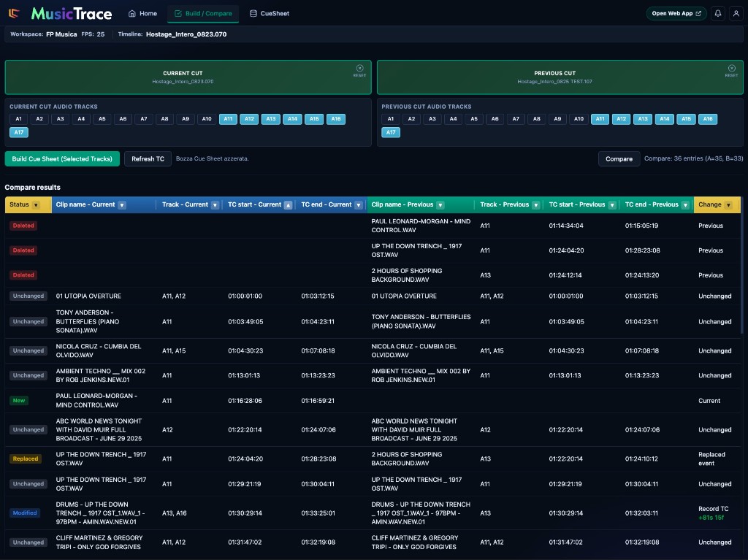Select previous clip 2 HOURS OF SHOPPING at 01:24:12:14
The width and height of the screenshot is (748, 560).
tap(407, 275)
